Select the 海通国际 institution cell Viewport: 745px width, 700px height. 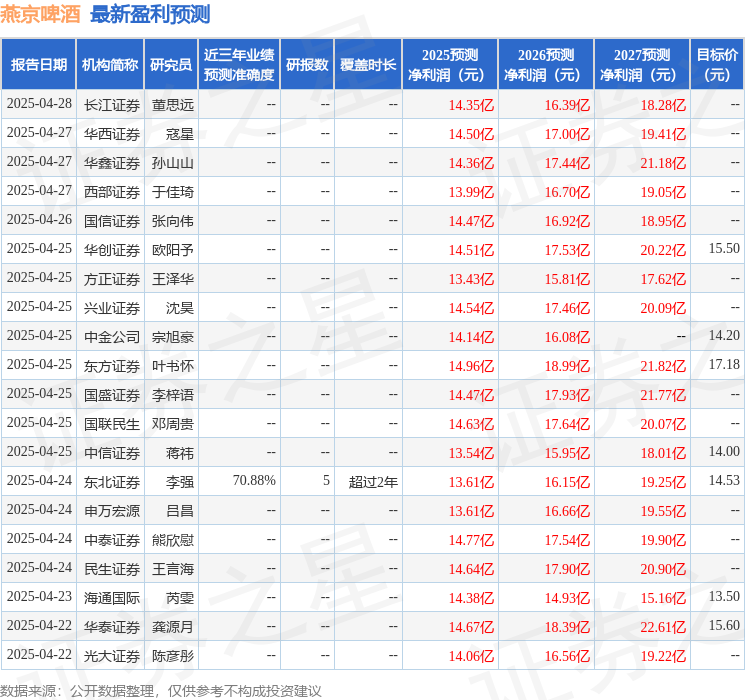coord(112,598)
